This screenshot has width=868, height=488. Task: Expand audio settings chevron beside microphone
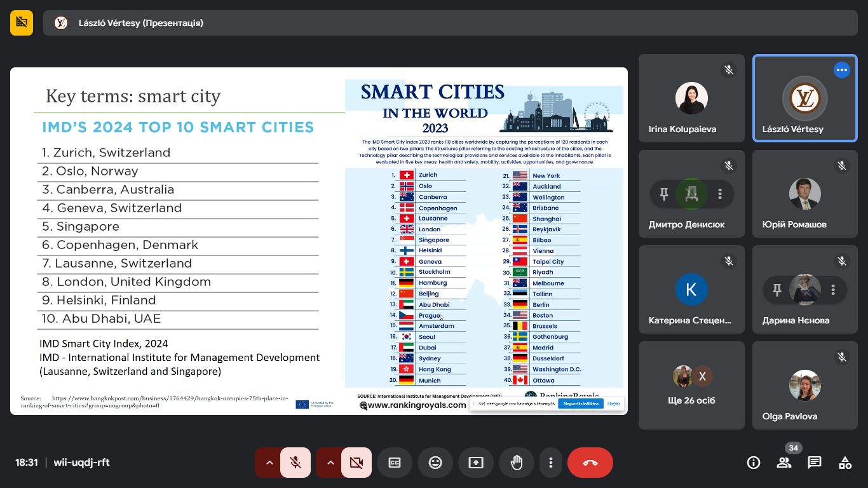(269, 463)
